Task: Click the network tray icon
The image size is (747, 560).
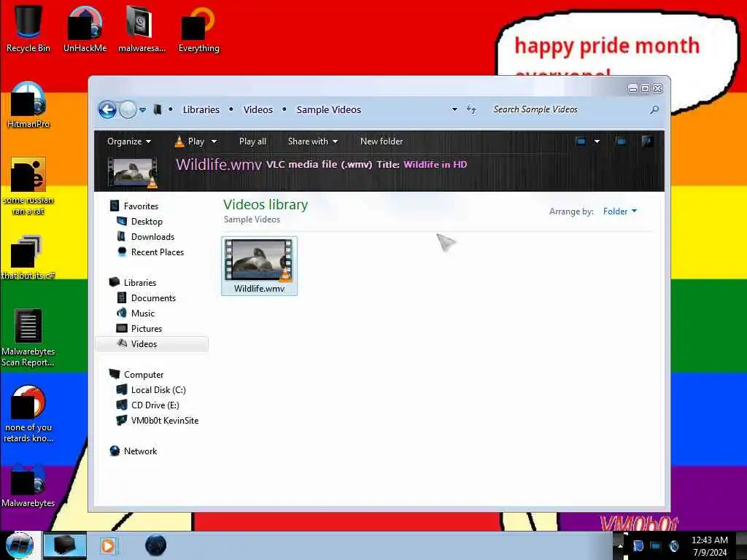Action: 656,545
